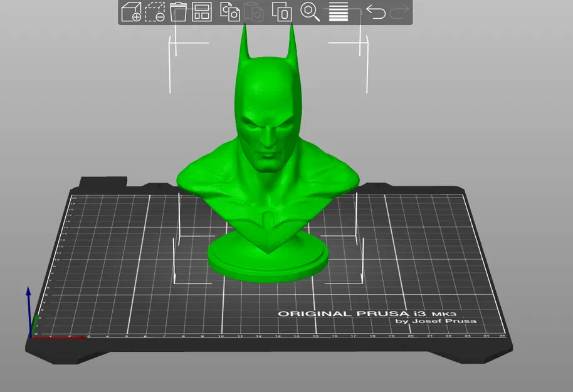Click the greyed-out Paste clipboard icon

(x=254, y=12)
